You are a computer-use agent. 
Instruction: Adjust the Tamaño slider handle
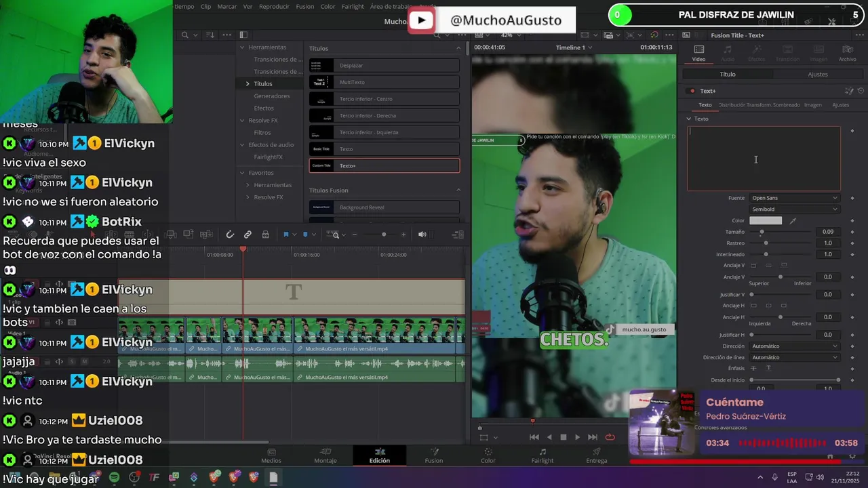[x=762, y=232]
